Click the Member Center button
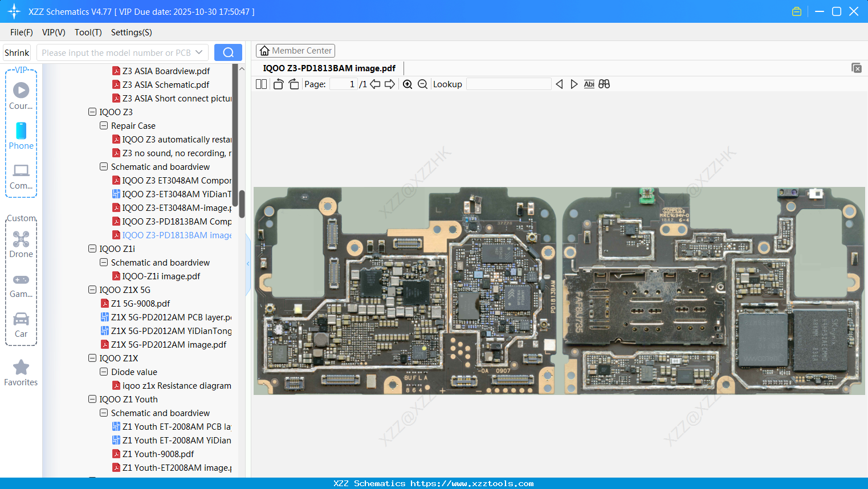 [x=295, y=50]
